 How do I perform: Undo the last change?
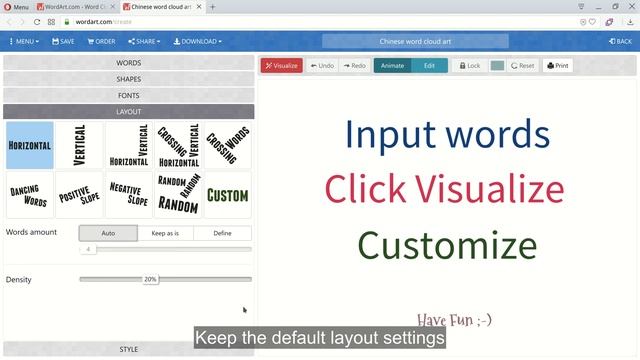coord(322,66)
